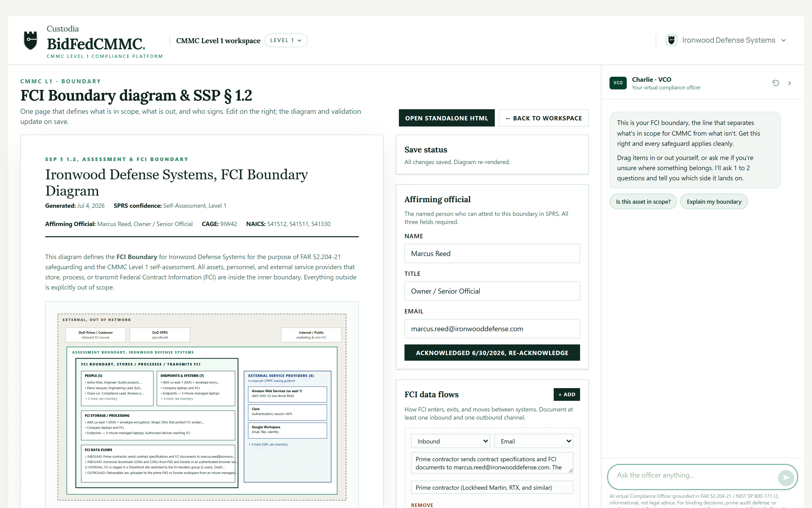
Task: Click OPEN STANDALONE HTML button
Action: (x=447, y=118)
